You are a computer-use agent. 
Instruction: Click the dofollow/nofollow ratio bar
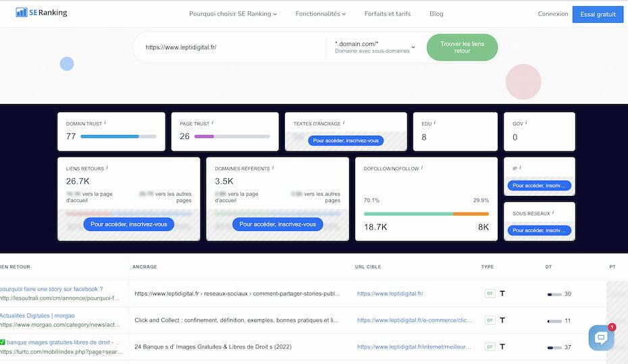[426, 214]
